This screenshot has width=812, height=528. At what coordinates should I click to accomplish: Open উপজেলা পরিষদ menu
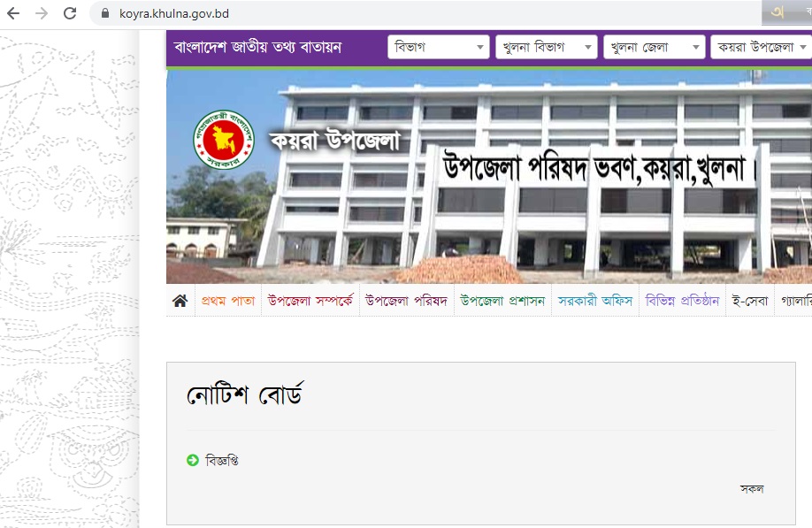(x=407, y=301)
